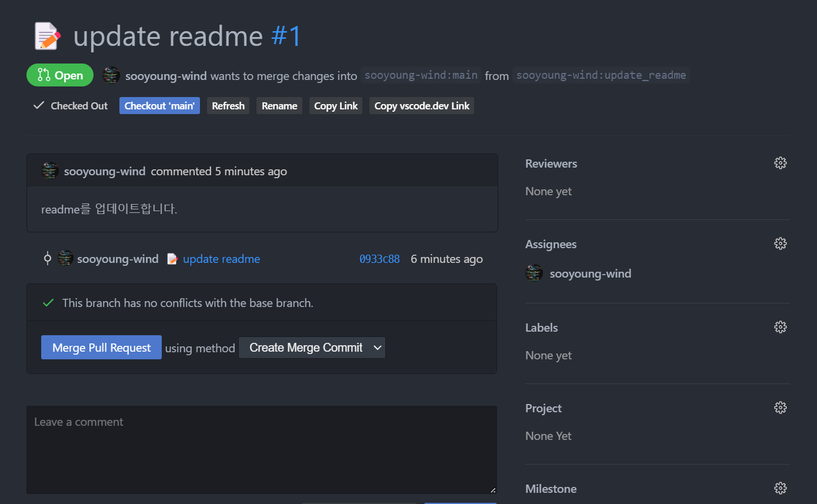The height and width of the screenshot is (504, 817).
Task: Click the commit node icon beside sooyoung-wind
Action: 48,259
